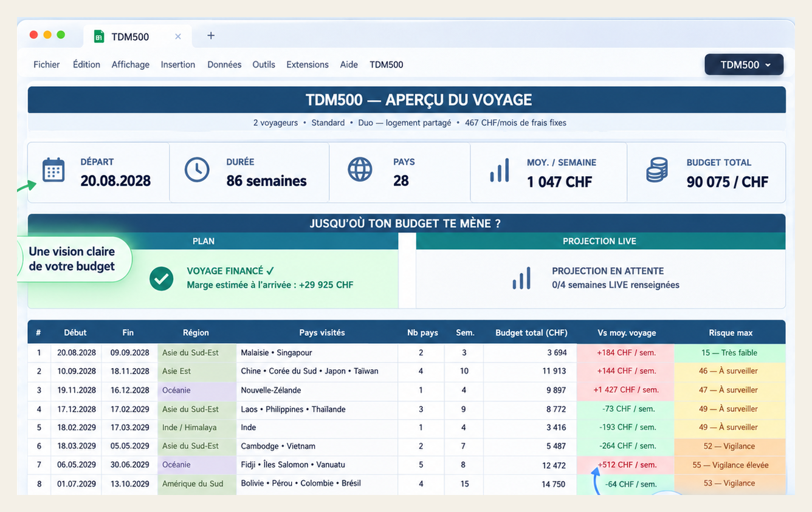The height and width of the screenshot is (512, 812).
Task: Select the Bolivie • Pérou • Colombie • Brésil cell
Action: tap(317, 483)
